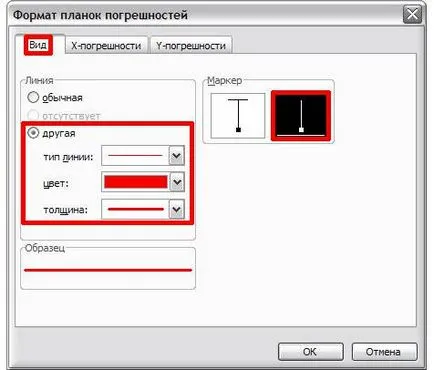434x370 pixels.
Task: Close the Формат планок погрешностей dialog
Action: click(412, 15)
